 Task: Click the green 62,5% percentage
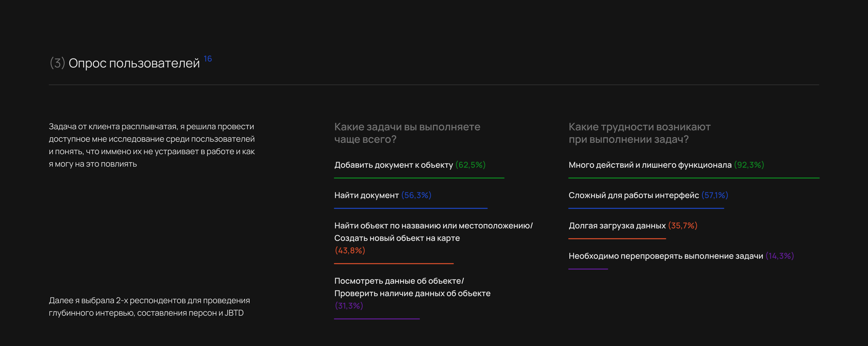pyautogui.click(x=470, y=165)
